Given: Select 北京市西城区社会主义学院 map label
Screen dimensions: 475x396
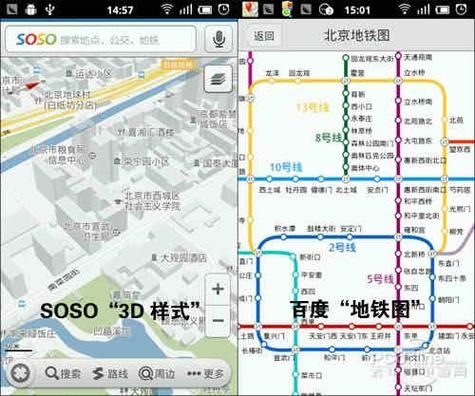Looking at the screenshot, I should tap(152, 200).
